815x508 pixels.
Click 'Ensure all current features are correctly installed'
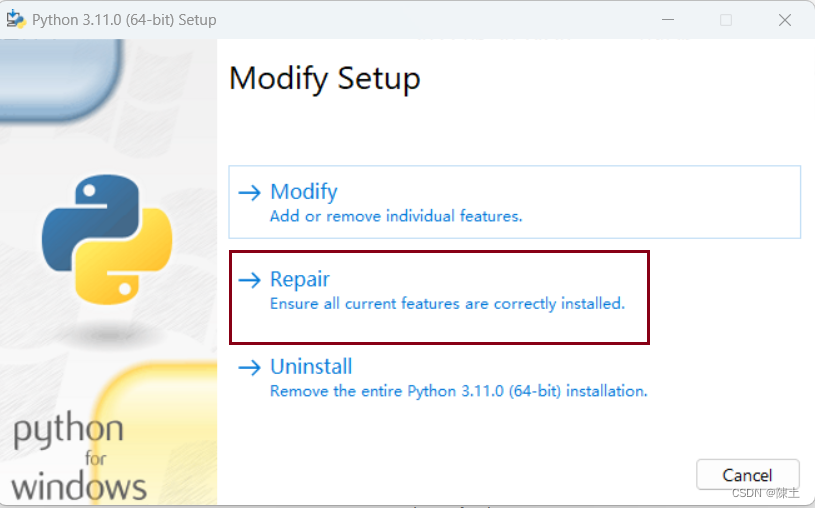point(447,303)
